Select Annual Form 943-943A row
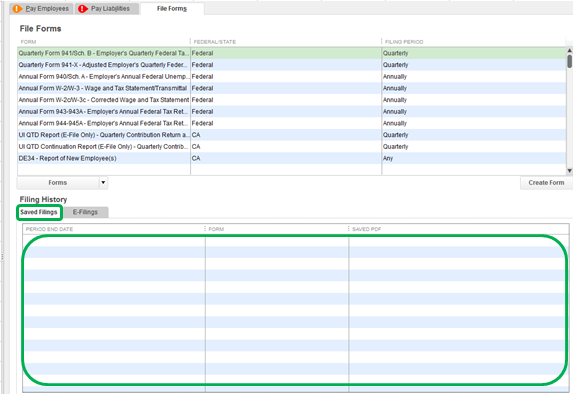The height and width of the screenshot is (394, 573). pos(292,112)
